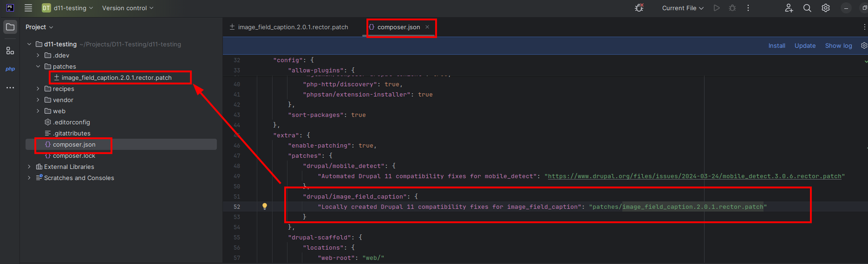Click the Update composer action
This screenshot has height=264, width=868.
click(x=805, y=46)
